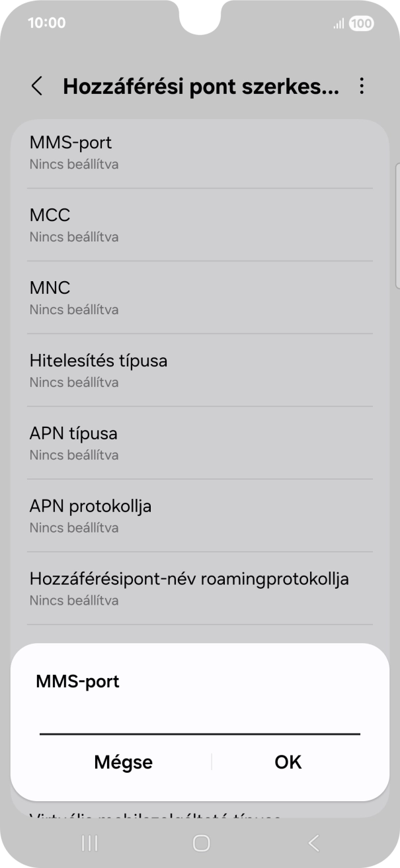Confirm the MMS-port dialog with OK
The width and height of the screenshot is (400, 868).
287,761
